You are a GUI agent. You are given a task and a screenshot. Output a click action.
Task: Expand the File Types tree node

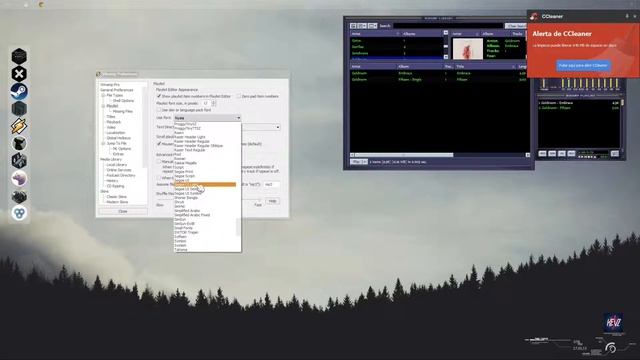(x=103, y=95)
